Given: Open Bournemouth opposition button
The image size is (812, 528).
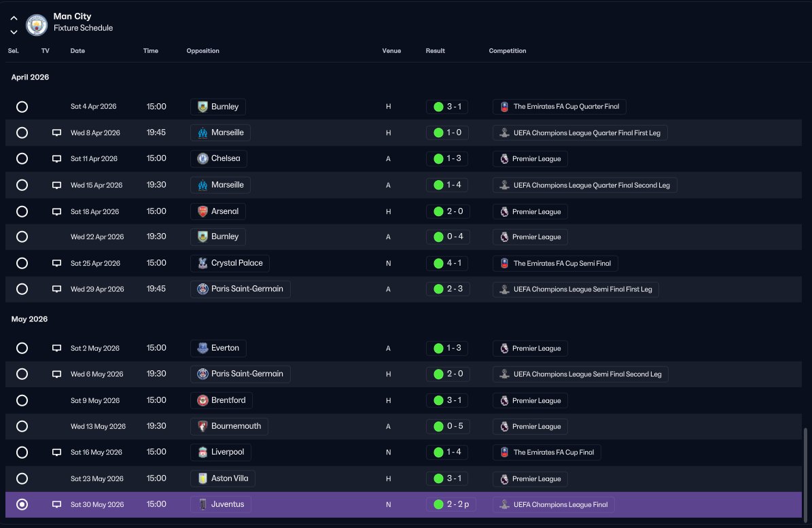Looking at the screenshot, I should pos(230,426).
